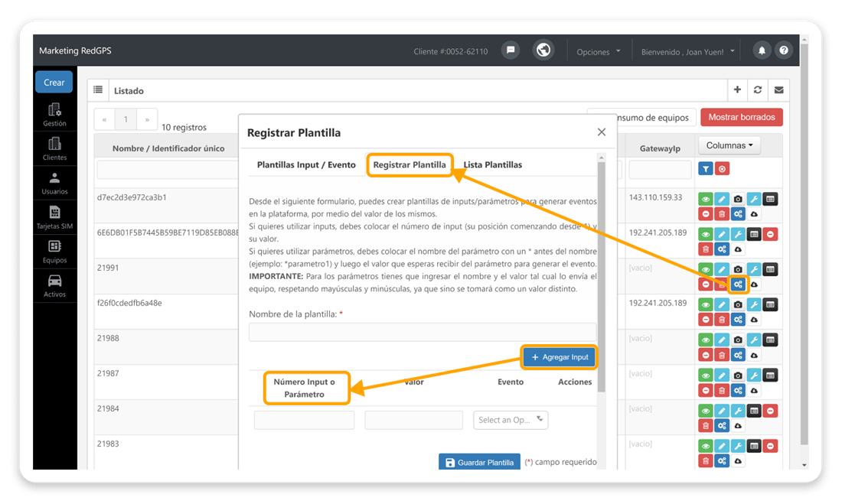
Task: Open the Bienvenido, Joan Yuen! user menu
Action: tap(687, 51)
